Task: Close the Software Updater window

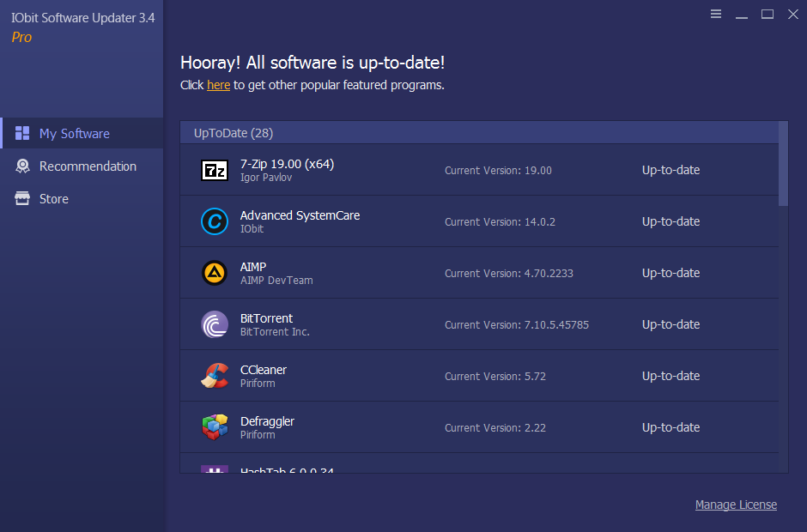Action: pos(793,14)
